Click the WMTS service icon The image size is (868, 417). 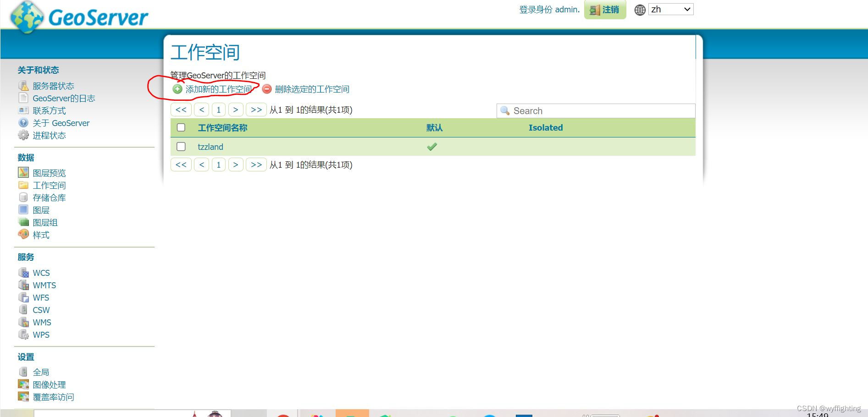pos(23,285)
